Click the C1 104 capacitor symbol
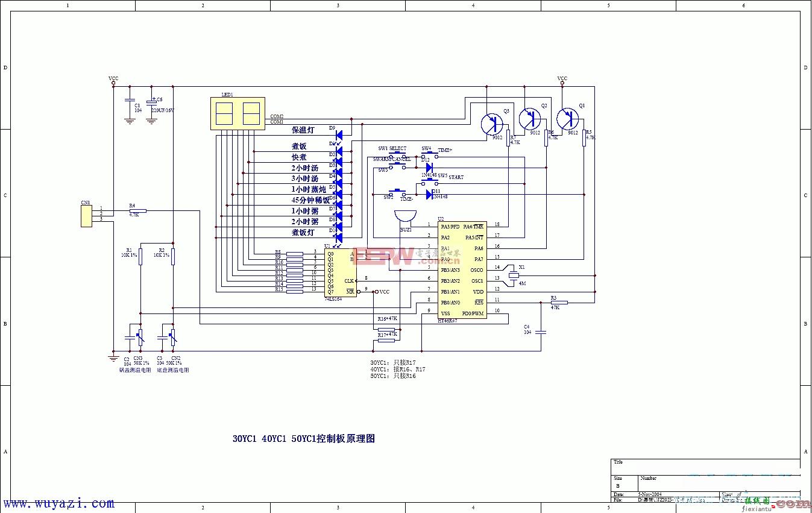Image resolution: width=812 pixels, height=513 pixels. [x=129, y=101]
